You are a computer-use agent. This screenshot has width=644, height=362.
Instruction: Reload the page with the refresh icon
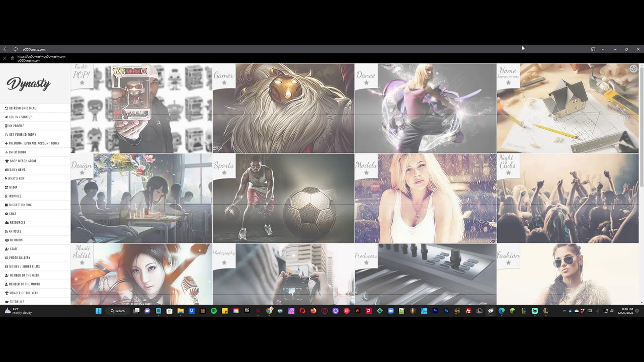[x=16, y=49]
